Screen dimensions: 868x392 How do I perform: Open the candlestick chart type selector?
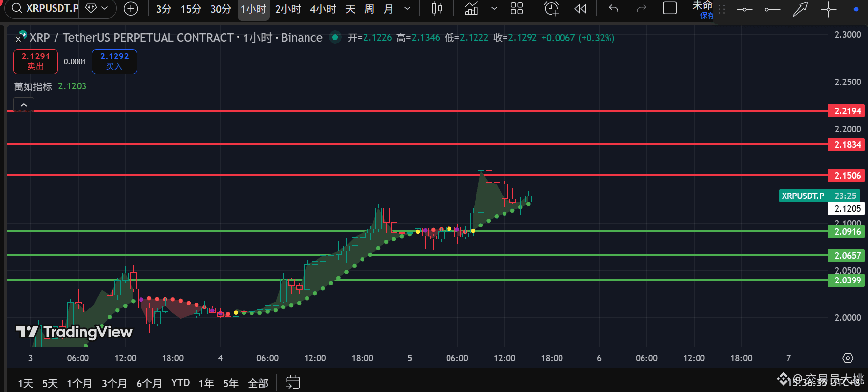[437, 9]
